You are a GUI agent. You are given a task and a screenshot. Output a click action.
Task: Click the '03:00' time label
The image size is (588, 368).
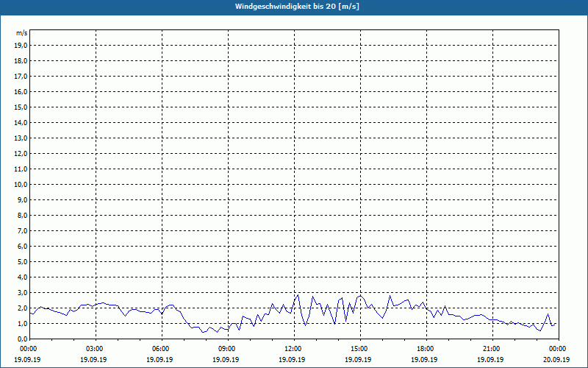(x=96, y=349)
